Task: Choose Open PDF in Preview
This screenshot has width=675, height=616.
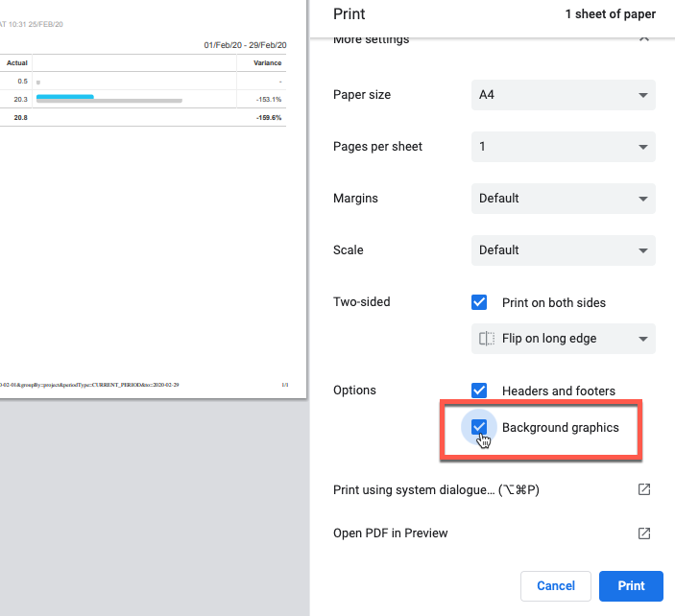Action: tap(391, 533)
